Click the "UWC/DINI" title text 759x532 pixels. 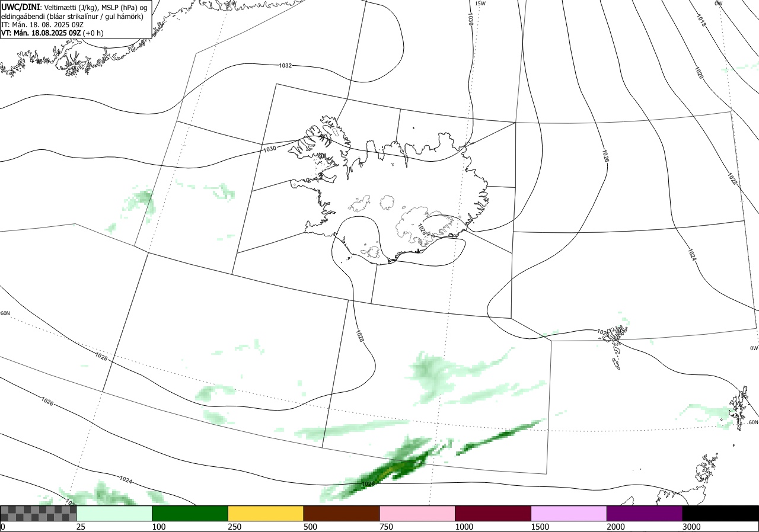coord(20,7)
